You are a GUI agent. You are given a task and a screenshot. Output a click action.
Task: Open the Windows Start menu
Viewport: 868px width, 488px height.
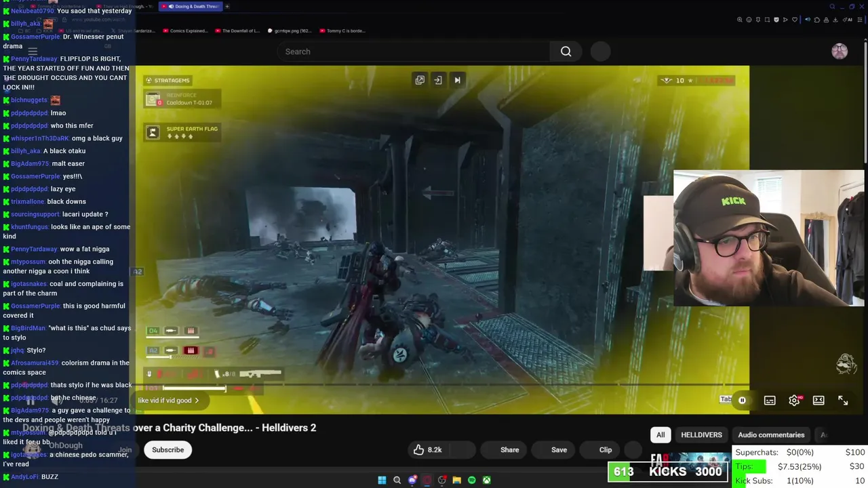[382, 481]
